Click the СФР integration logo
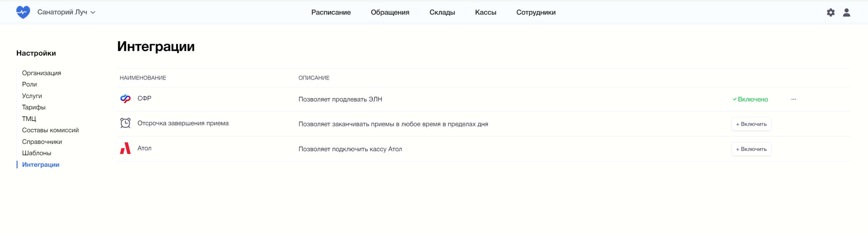The width and height of the screenshot is (868, 234). [x=125, y=99]
